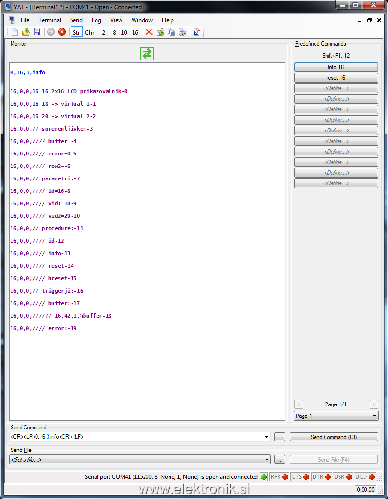388x499 pixels.
Task: Switch display to base 16
Action: coord(135,32)
